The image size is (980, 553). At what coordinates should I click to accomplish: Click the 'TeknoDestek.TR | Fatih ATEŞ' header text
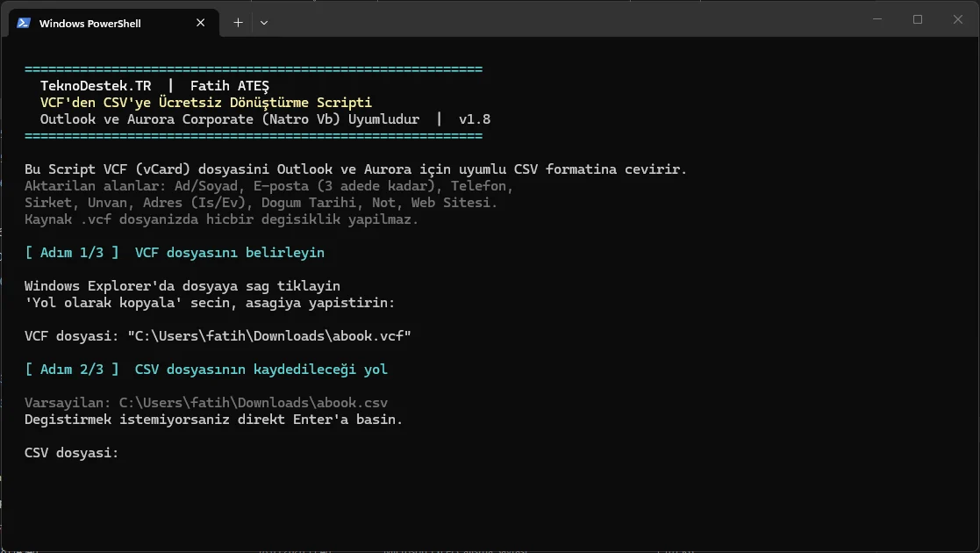click(x=154, y=86)
